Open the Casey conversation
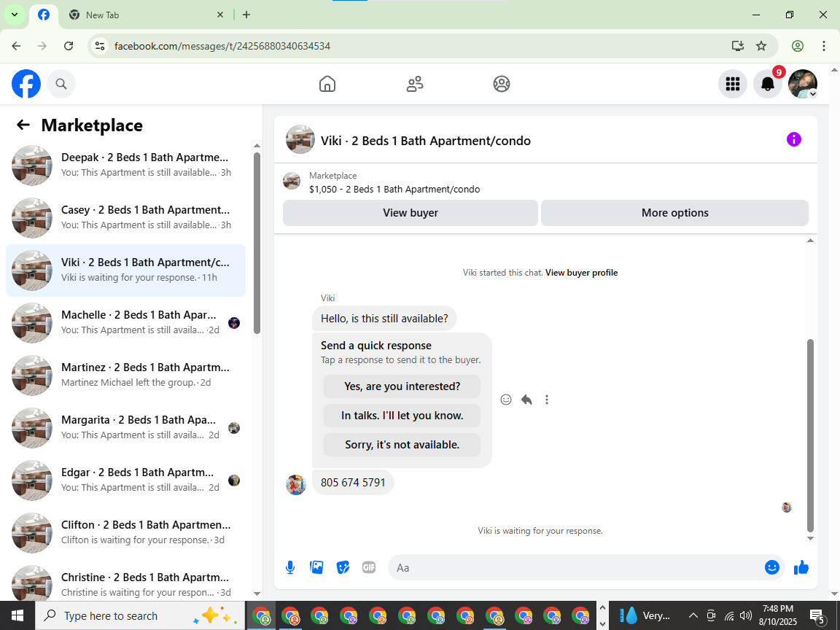Image resolution: width=840 pixels, height=630 pixels. (x=126, y=217)
